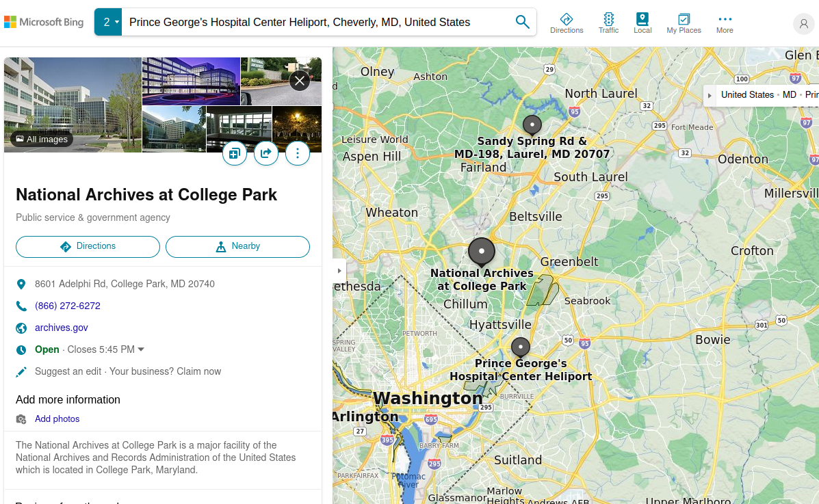The height and width of the screenshot is (504, 819).
Task: Click the Hyattsville label on map
Action: pos(500,324)
